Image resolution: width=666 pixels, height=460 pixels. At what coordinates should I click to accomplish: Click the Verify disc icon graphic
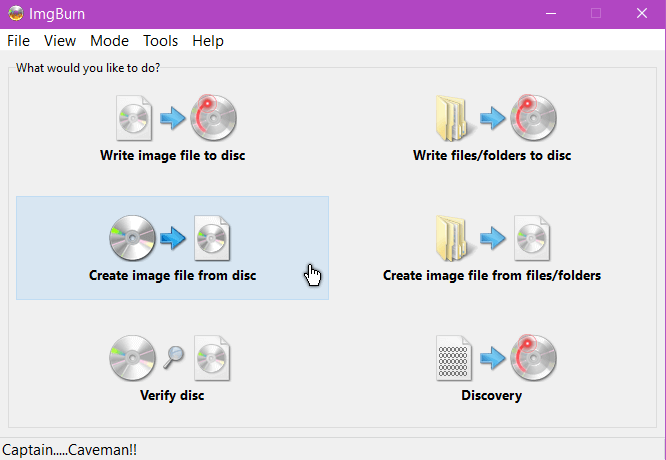170,358
